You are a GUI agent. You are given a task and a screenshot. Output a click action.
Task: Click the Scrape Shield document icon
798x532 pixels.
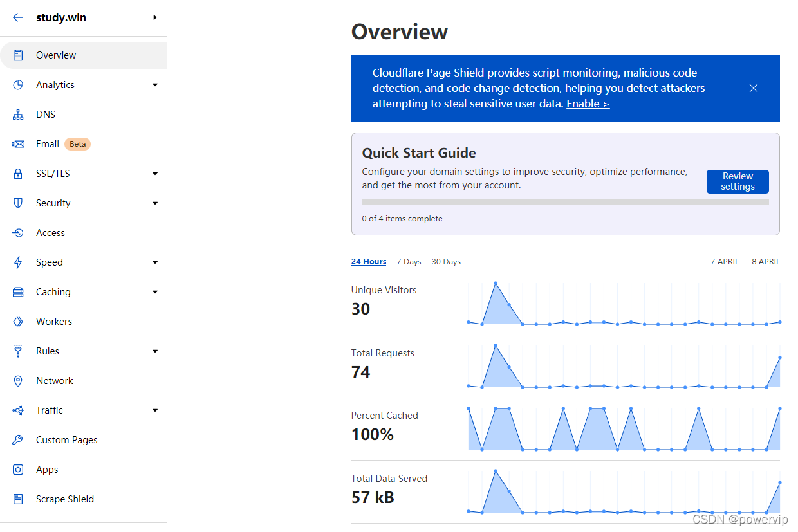tap(18, 499)
